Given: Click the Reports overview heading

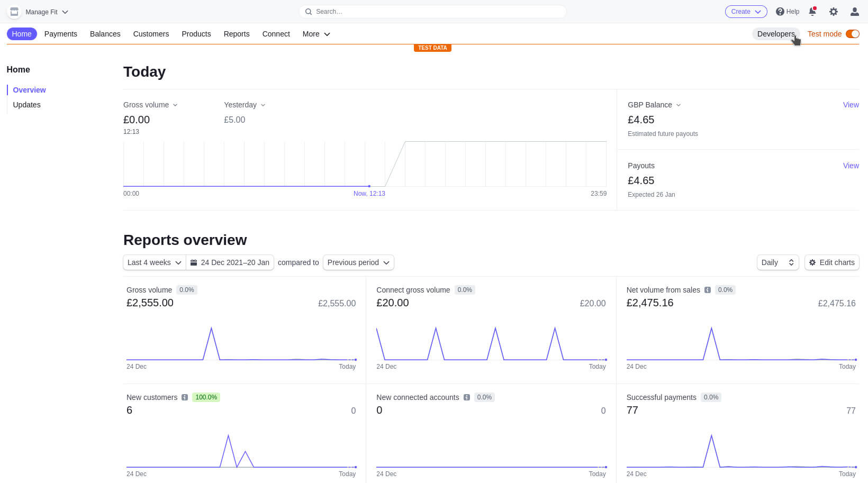Looking at the screenshot, I should (x=185, y=240).
